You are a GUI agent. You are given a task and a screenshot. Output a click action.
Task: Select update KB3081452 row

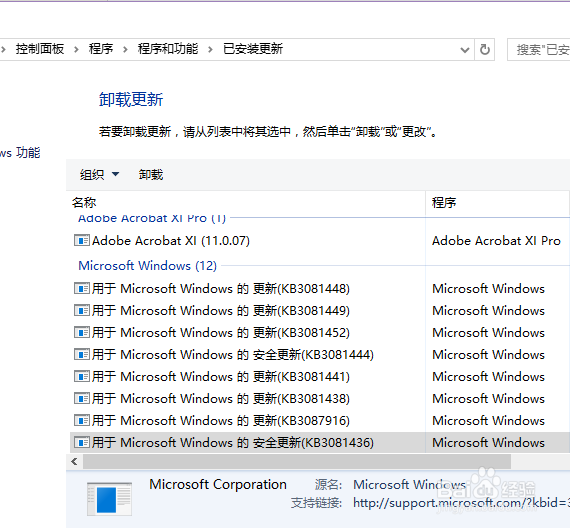point(320,332)
